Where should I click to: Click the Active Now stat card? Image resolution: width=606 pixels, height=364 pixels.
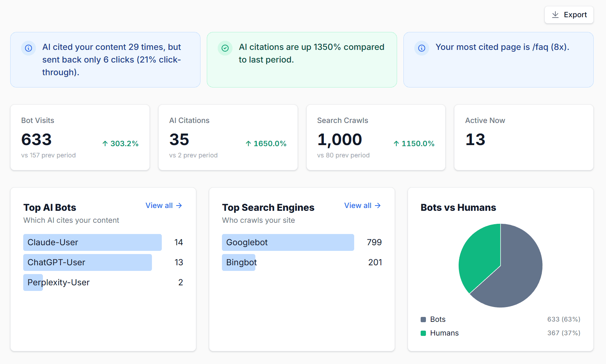(x=523, y=137)
